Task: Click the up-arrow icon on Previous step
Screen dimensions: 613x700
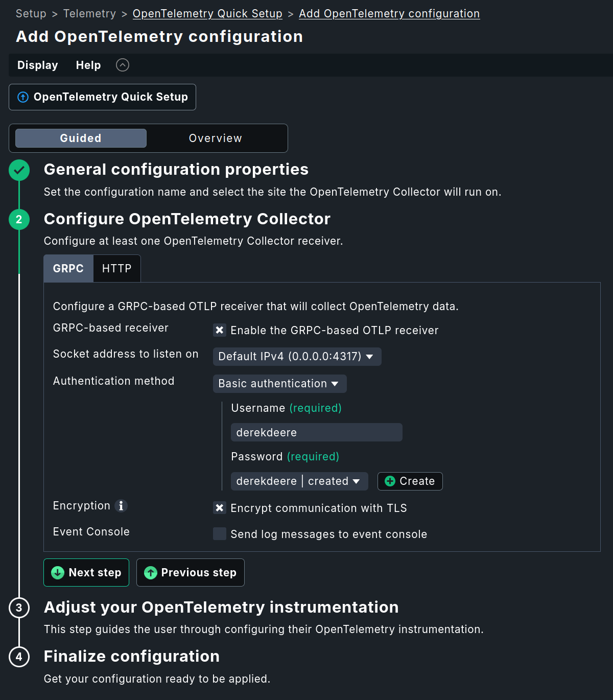Action: point(150,573)
